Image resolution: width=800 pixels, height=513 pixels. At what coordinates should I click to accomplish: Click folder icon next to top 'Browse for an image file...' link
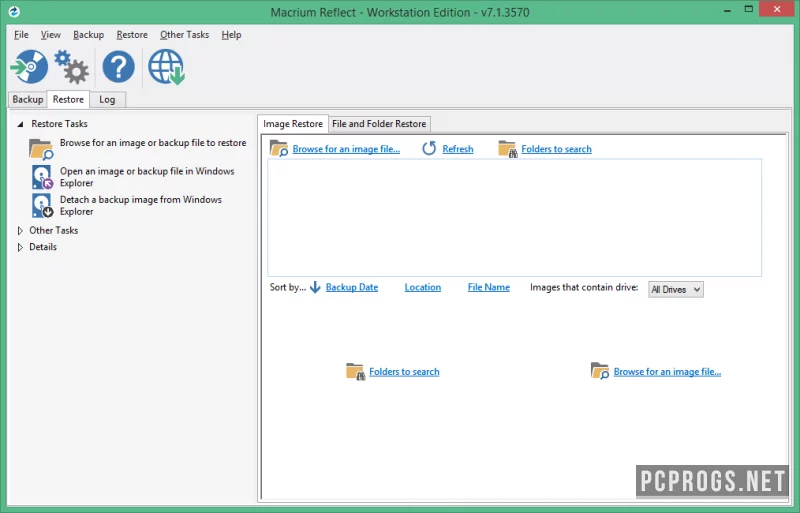click(x=279, y=148)
